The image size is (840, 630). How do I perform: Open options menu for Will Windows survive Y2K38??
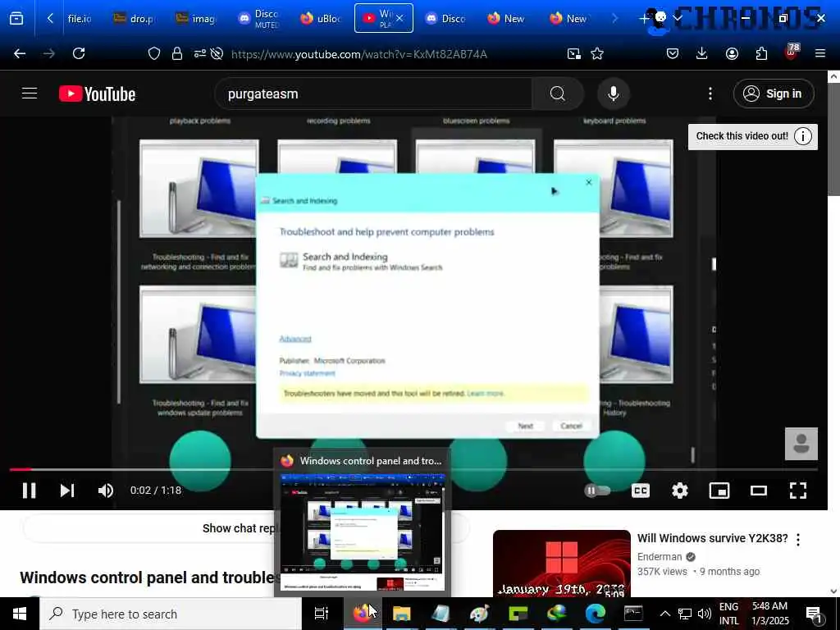pos(798,540)
